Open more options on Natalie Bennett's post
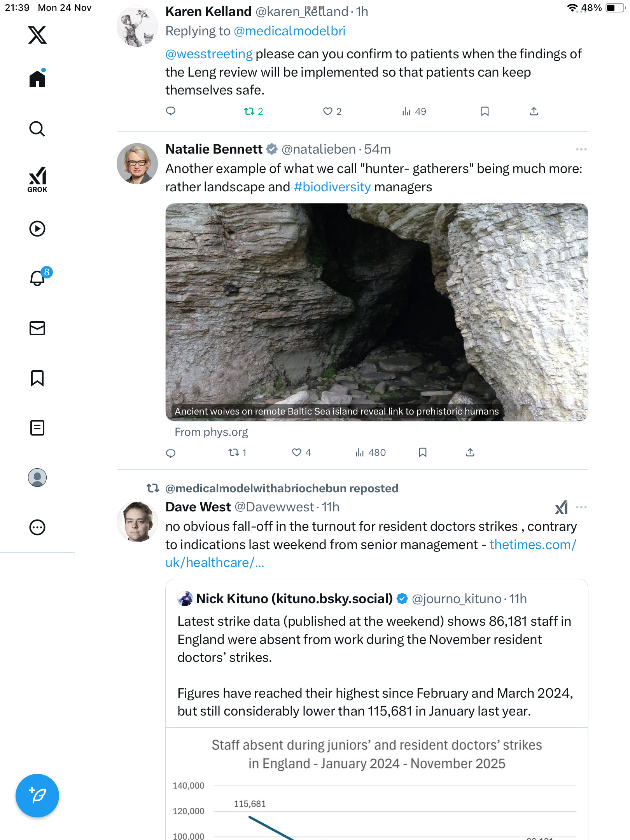Viewport: 630px width, 840px height. point(581,149)
